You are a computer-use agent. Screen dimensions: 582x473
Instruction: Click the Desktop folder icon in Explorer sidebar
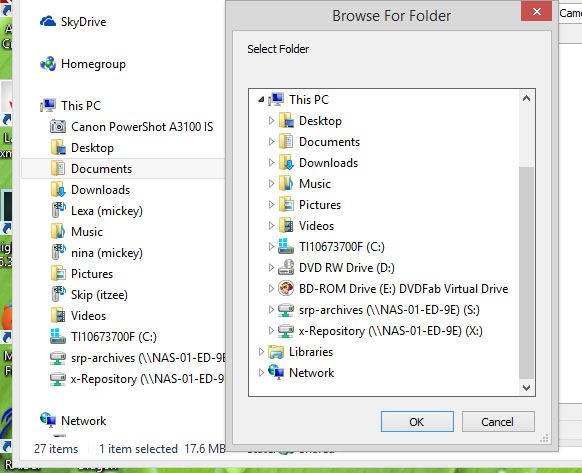58,148
